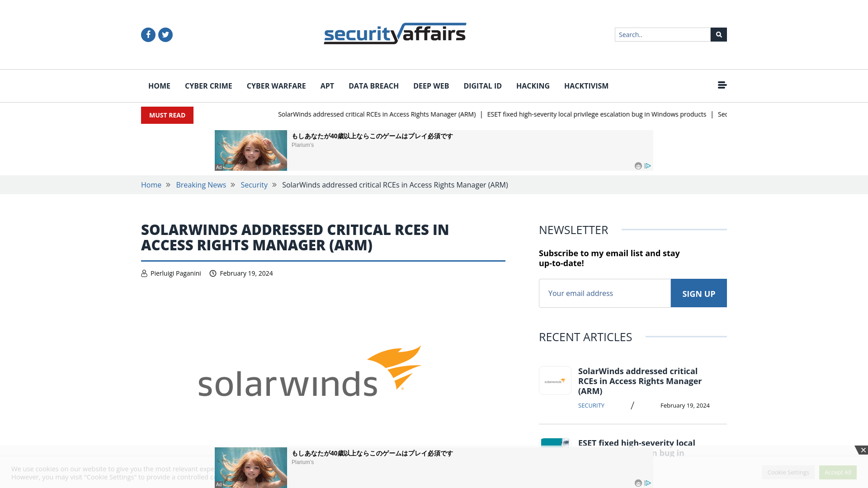The height and width of the screenshot is (488, 868).
Task: Select the email address input field
Action: pos(604,292)
